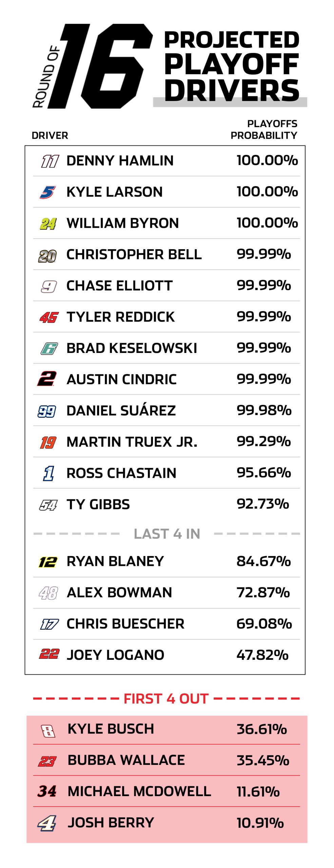
Task: Click the red number 22 car logo
Action: point(49,654)
